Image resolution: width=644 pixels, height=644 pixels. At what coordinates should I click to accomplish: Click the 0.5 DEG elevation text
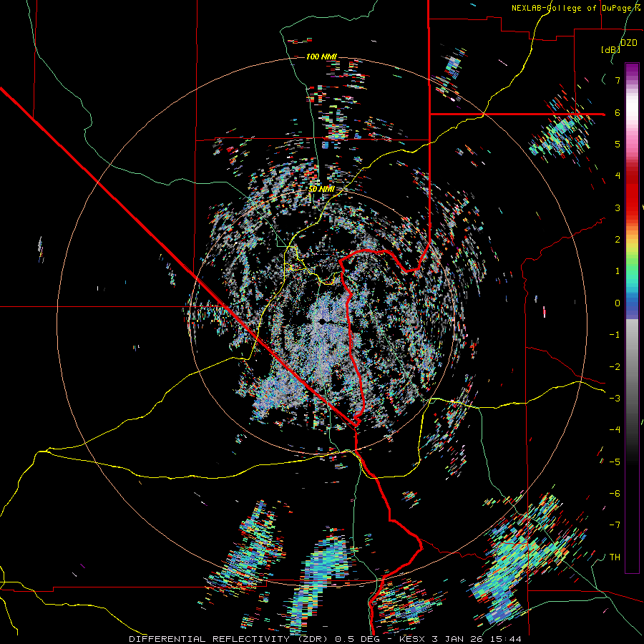click(358, 639)
